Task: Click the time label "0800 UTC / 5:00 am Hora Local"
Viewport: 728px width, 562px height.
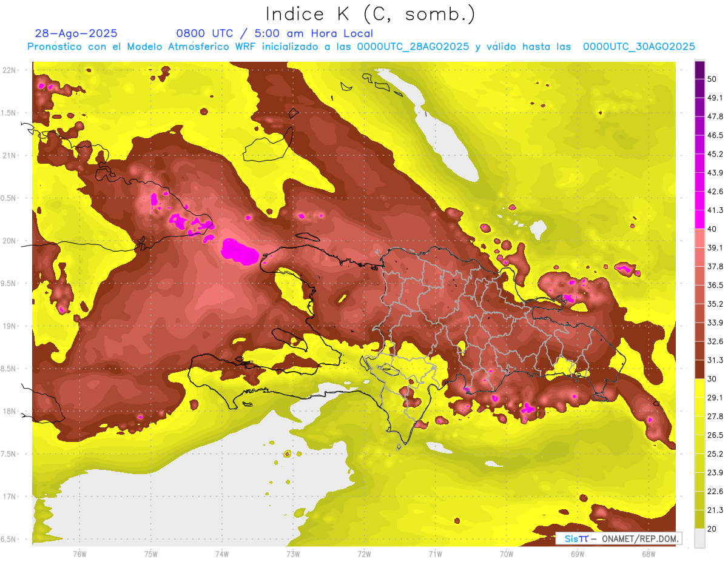Action: click(274, 33)
